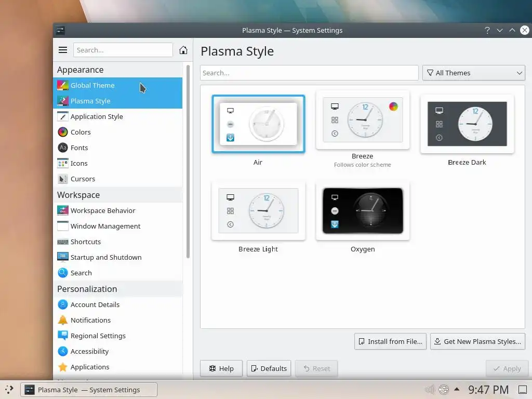The width and height of the screenshot is (532, 399).
Task: Click the 9:47 PM clock
Action: pyautogui.click(x=488, y=390)
